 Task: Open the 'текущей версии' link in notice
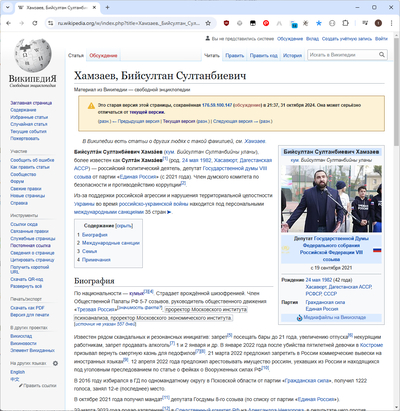tap(147, 112)
